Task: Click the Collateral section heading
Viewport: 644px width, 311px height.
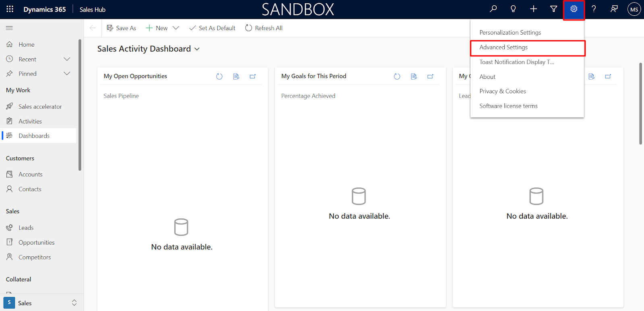Action: coord(19,279)
